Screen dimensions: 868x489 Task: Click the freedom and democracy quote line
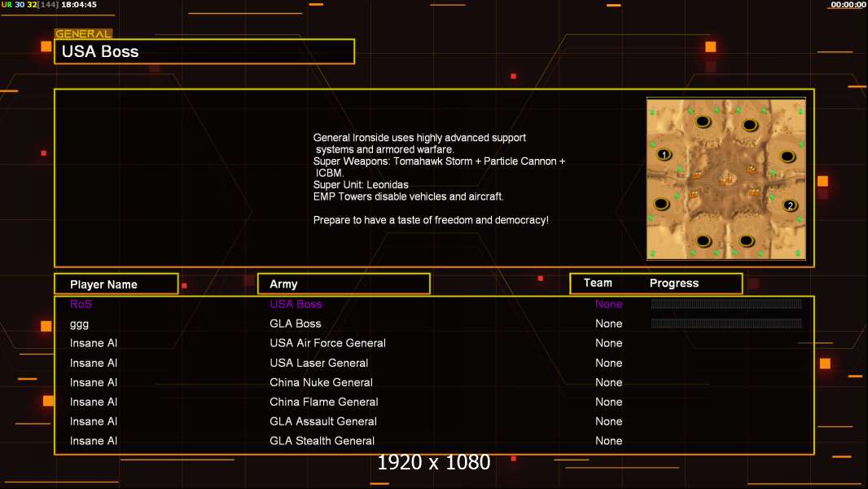(x=431, y=220)
